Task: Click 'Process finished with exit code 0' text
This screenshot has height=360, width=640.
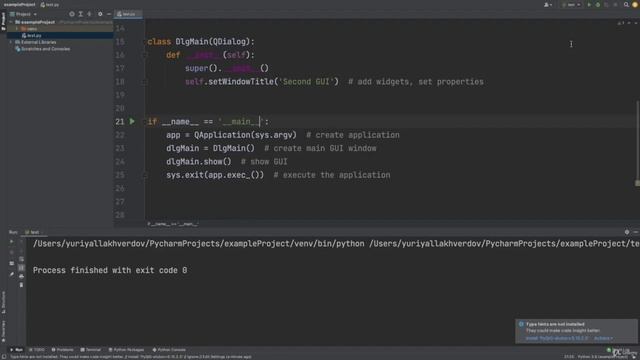Action: pos(110,270)
